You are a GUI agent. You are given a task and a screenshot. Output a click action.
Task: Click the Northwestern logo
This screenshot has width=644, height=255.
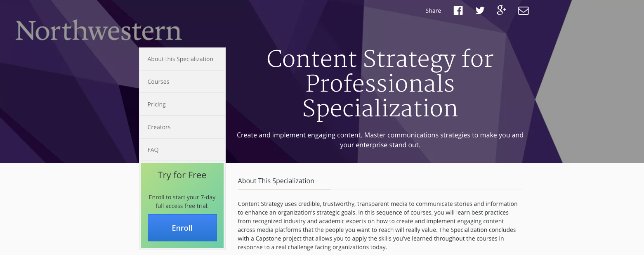click(99, 31)
